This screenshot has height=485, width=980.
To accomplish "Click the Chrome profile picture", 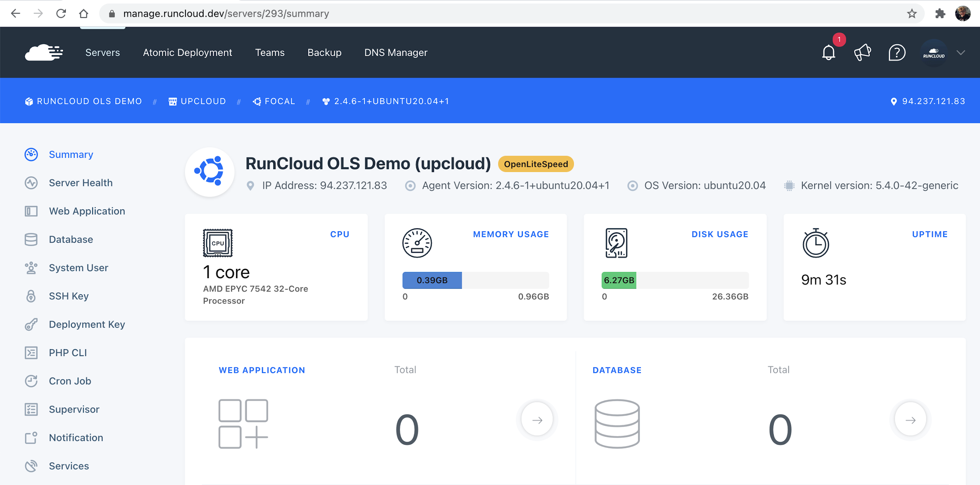I will [x=963, y=13].
